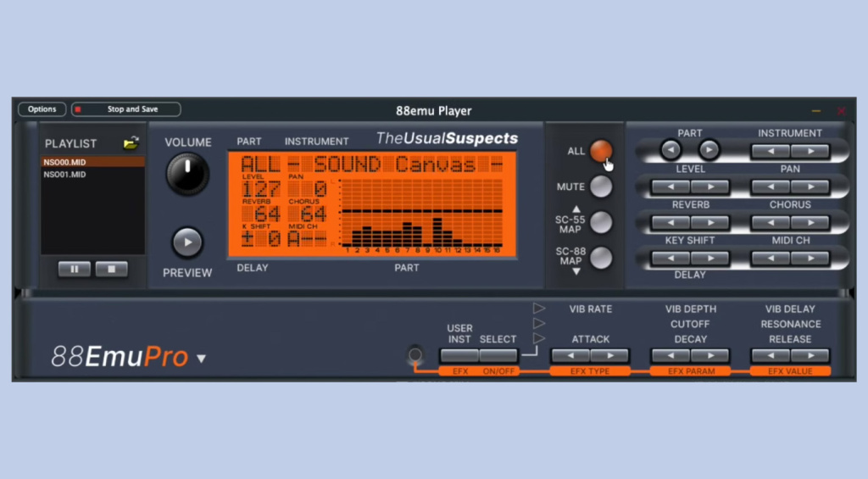This screenshot has width=868, height=479.
Task: Open the Options menu
Action: point(42,109)
